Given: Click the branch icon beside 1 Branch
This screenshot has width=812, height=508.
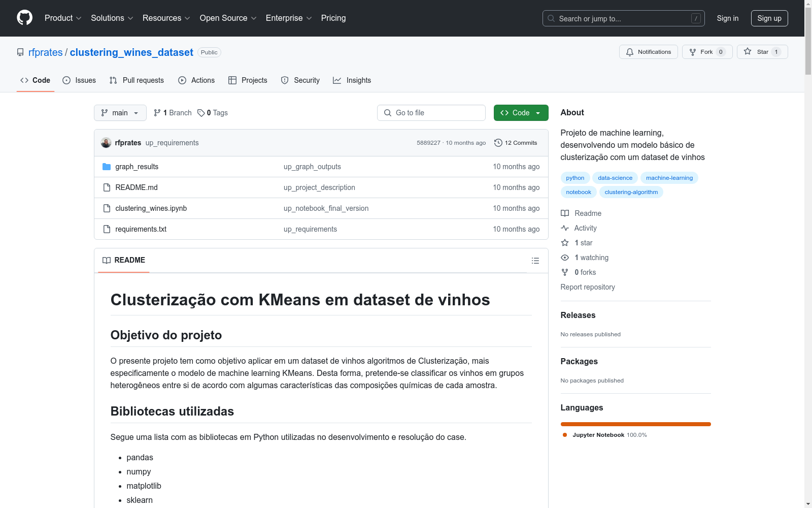Looking at the screenshot, I should point(157,113).
